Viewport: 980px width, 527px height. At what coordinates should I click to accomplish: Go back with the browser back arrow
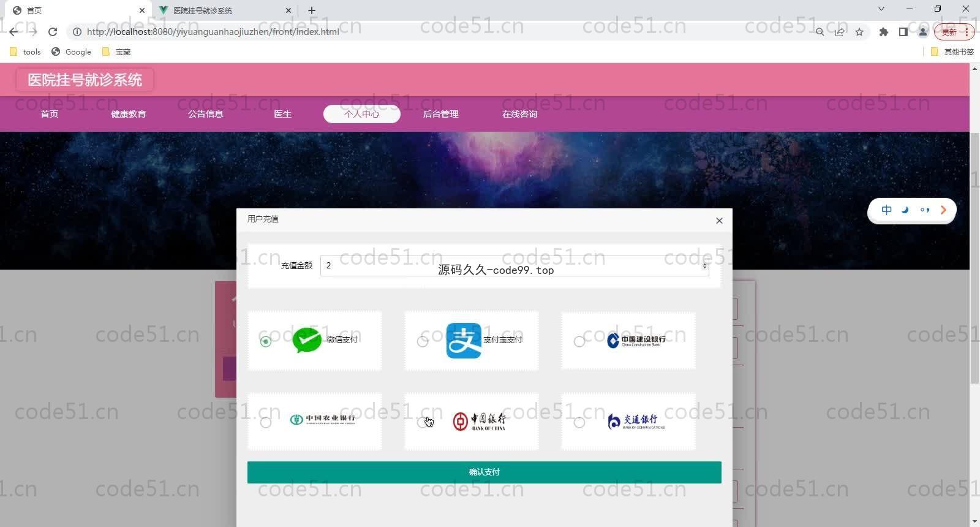(x=13, y=32)
